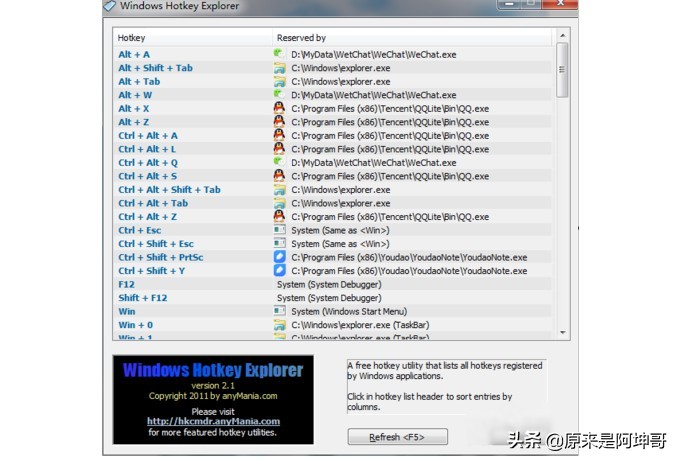The width and height of the screenshot is (680, 463).
Task: Click System (Windows Start Menu) text
Action: [x=349, y=311]
